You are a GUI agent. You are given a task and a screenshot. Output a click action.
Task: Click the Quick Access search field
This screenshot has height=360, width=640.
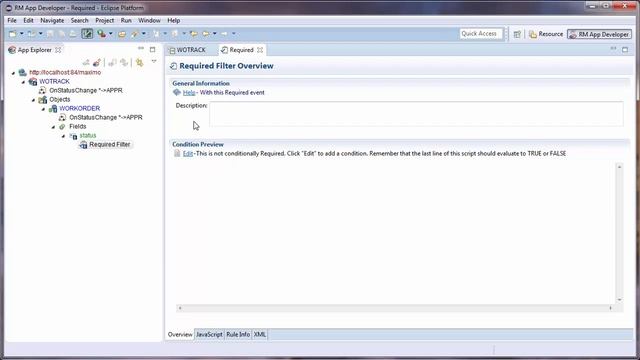481,34
